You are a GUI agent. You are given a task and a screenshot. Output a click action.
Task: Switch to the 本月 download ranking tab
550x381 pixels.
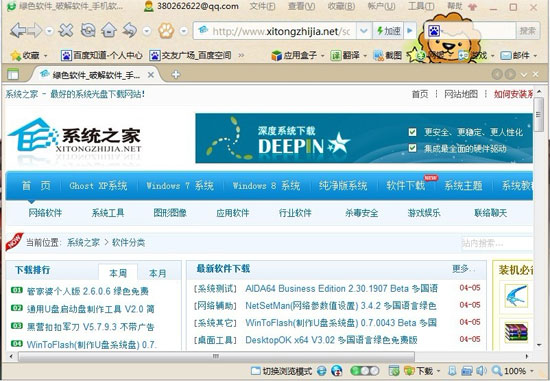157,273
